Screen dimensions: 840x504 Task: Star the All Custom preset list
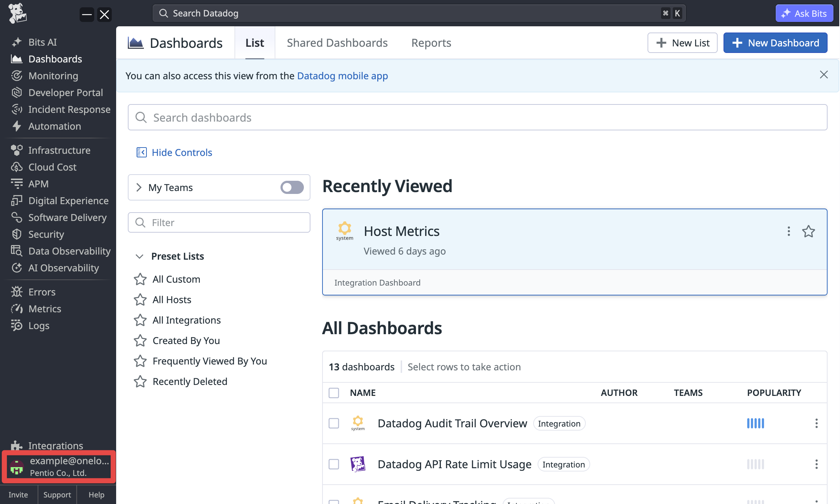[x=140, y=279]
